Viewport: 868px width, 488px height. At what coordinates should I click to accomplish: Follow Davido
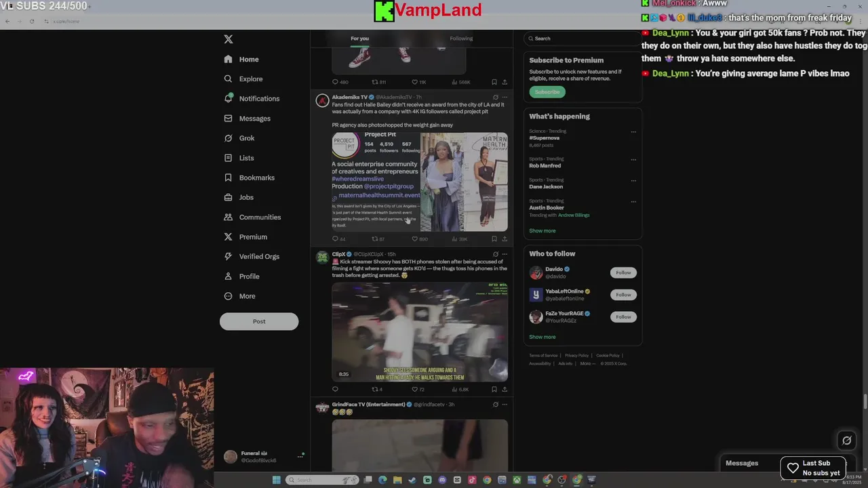click(623, 272)
